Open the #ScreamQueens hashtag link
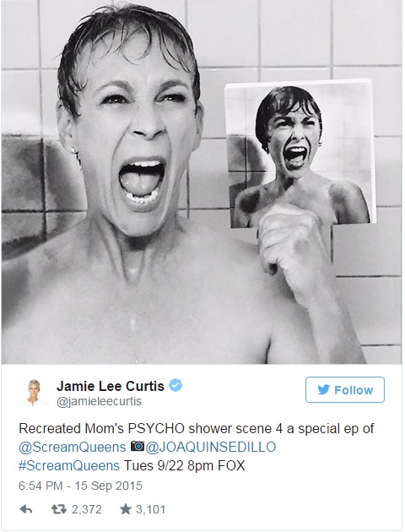This screenshot has height=532, width=405. point(69,465)
